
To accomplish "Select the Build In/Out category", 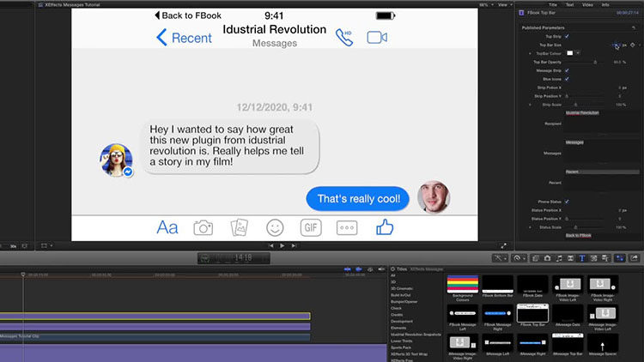I will 400,295.
